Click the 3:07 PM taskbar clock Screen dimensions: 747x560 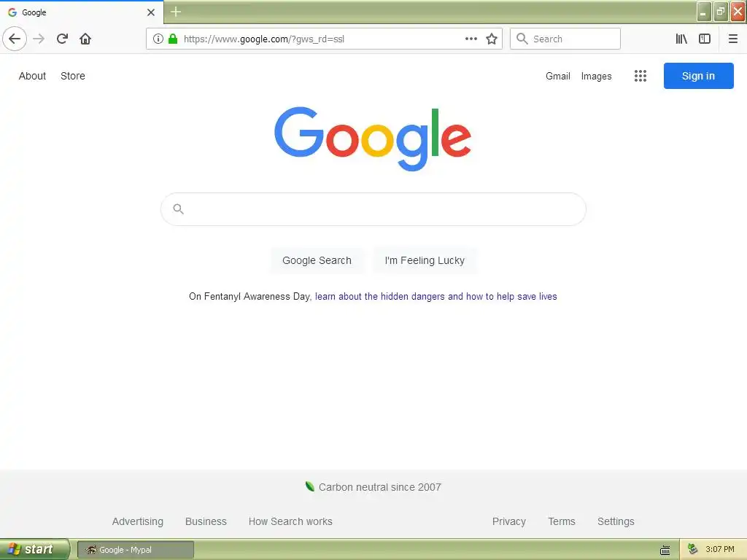720,549
